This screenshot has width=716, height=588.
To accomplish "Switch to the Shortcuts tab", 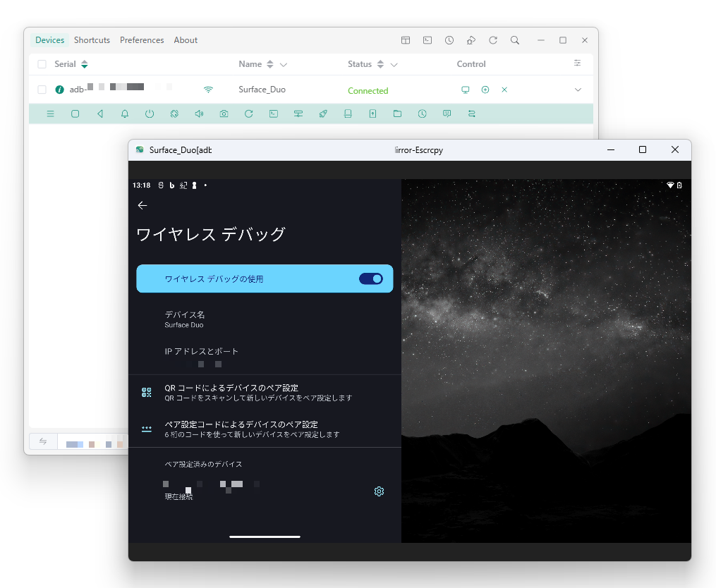I will pos(92,40).
